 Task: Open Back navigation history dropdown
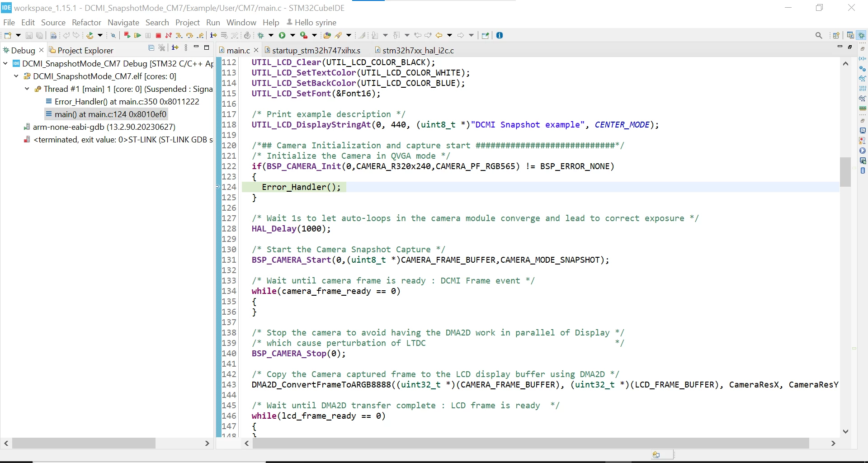coord(449,35)
